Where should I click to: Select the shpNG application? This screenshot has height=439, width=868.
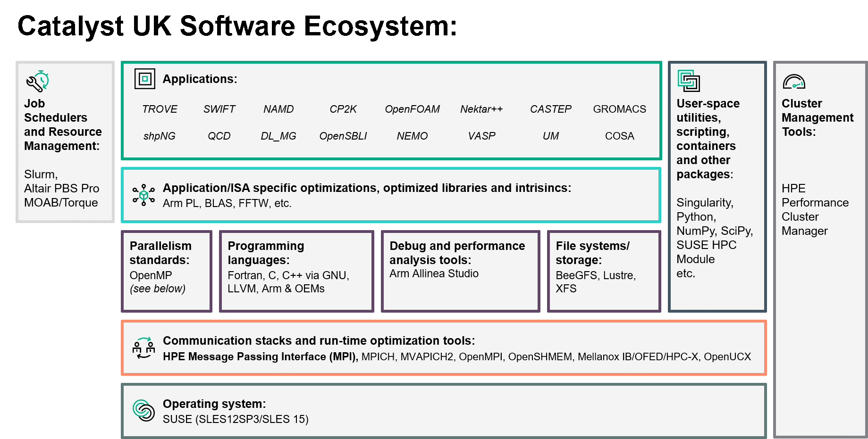coord(160,136)
